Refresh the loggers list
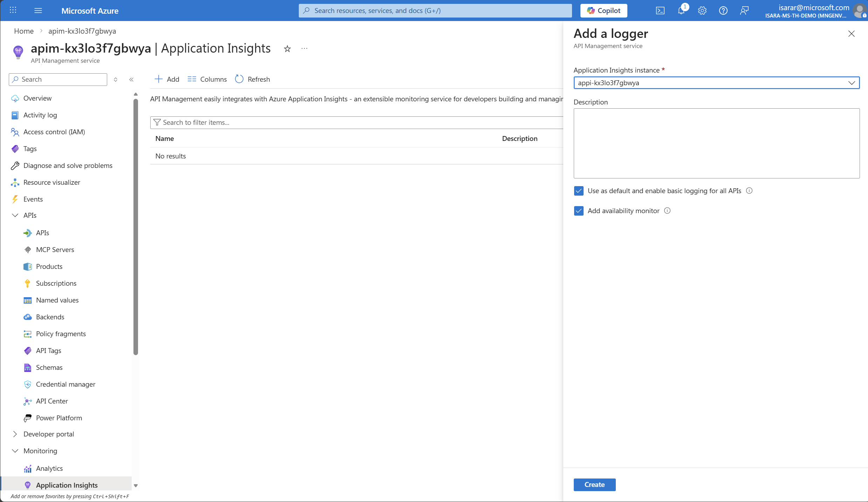 tap(253, 79)
